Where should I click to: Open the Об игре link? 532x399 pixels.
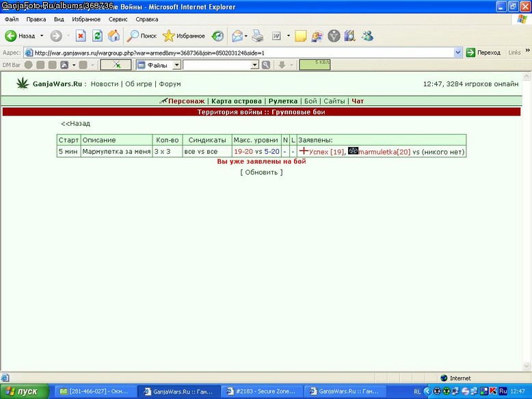point(138,84)
